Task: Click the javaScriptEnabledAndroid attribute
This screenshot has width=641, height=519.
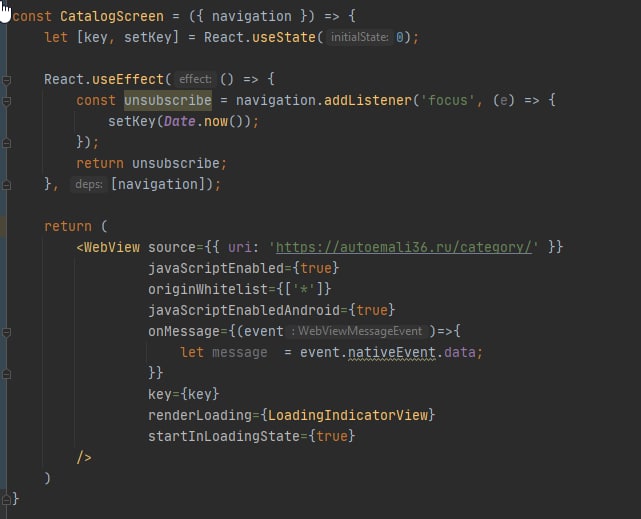Action: [x=244, y=310]
